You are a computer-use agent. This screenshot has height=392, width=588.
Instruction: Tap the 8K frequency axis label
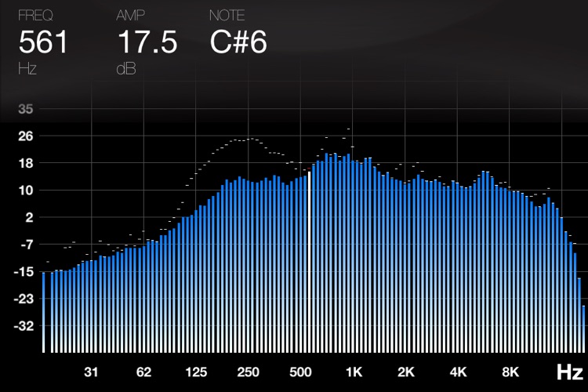[510, 372]
